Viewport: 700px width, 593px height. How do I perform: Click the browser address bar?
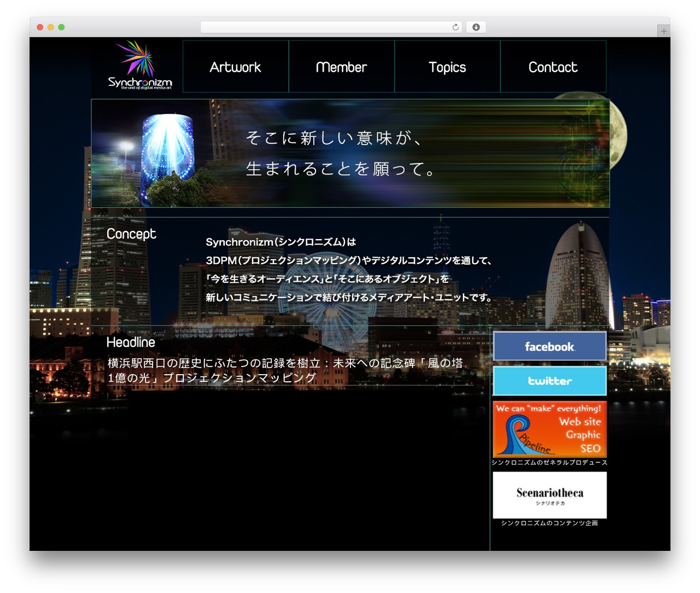coord(331,27)
